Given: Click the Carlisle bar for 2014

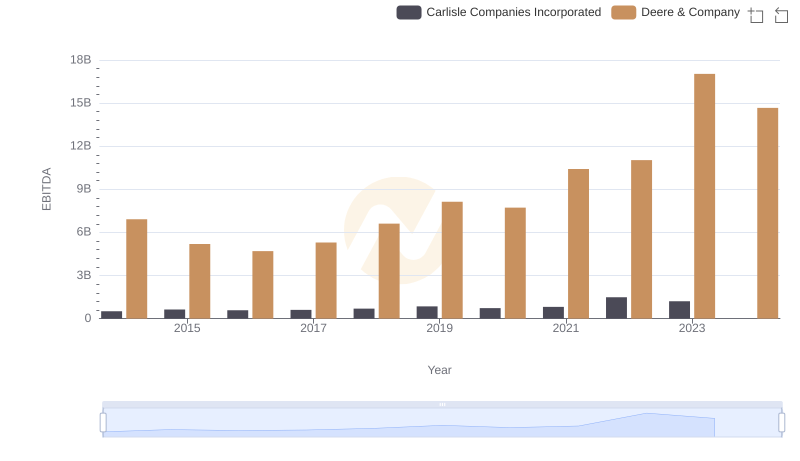Looking at the screenshot, I should 112,315.
